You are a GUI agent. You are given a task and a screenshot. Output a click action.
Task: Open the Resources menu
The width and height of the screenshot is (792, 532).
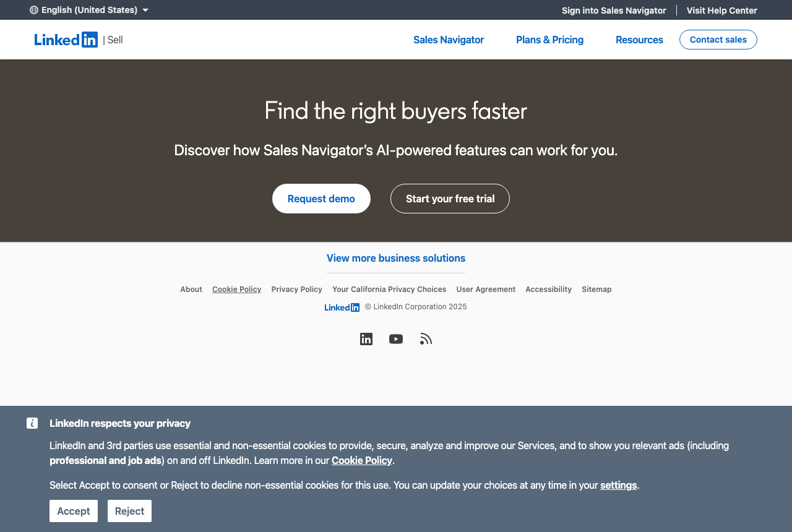tap(639, 40)
